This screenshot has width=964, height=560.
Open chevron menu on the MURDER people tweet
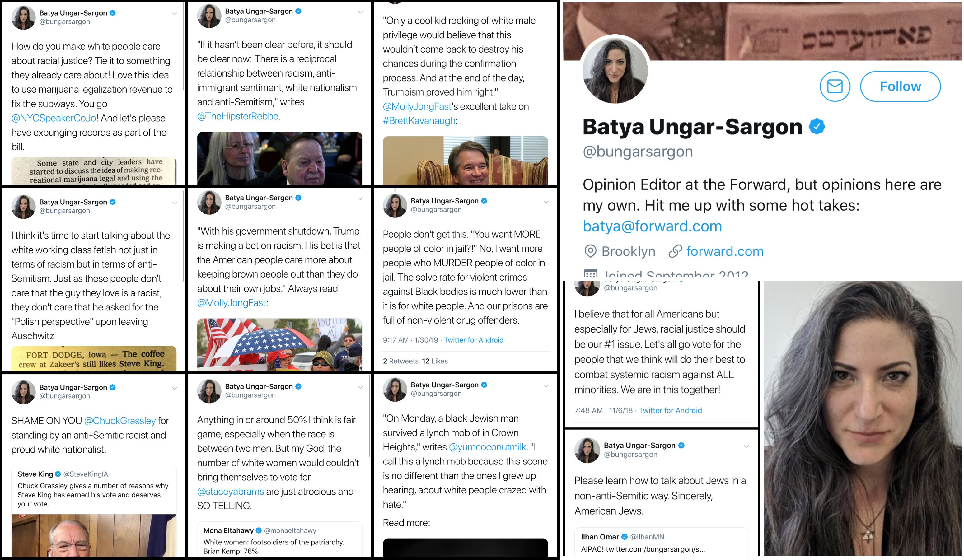(546, 202)
